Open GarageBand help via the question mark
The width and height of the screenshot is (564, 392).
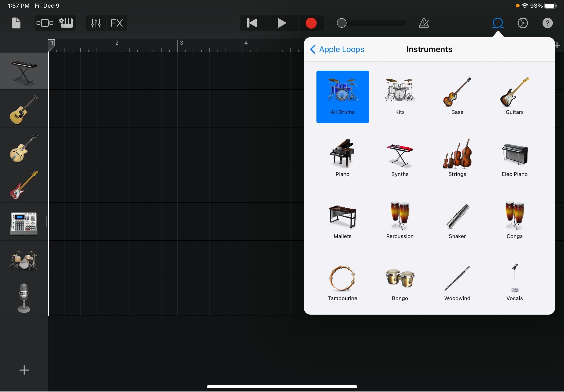pyautogui.click(x=547, y=23)
